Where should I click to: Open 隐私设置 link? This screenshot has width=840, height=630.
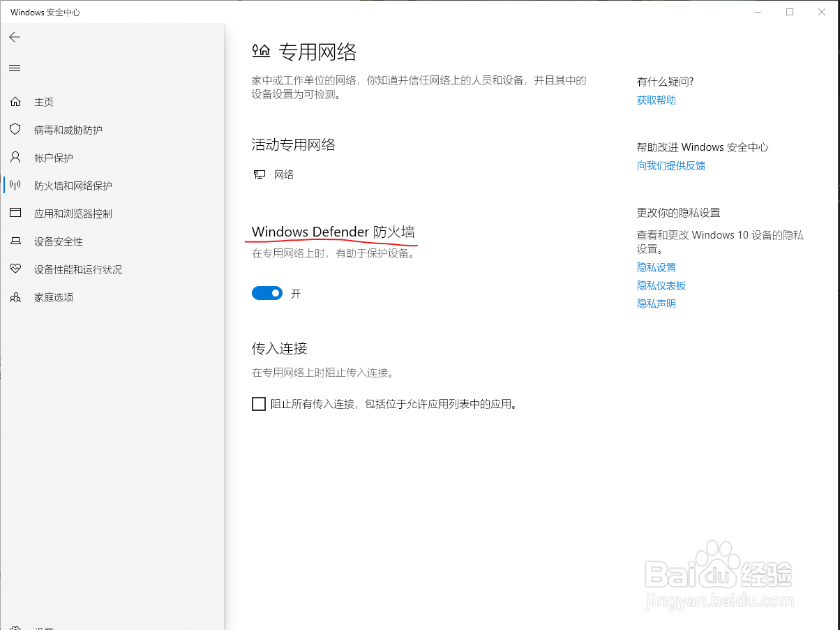(657, 267)
